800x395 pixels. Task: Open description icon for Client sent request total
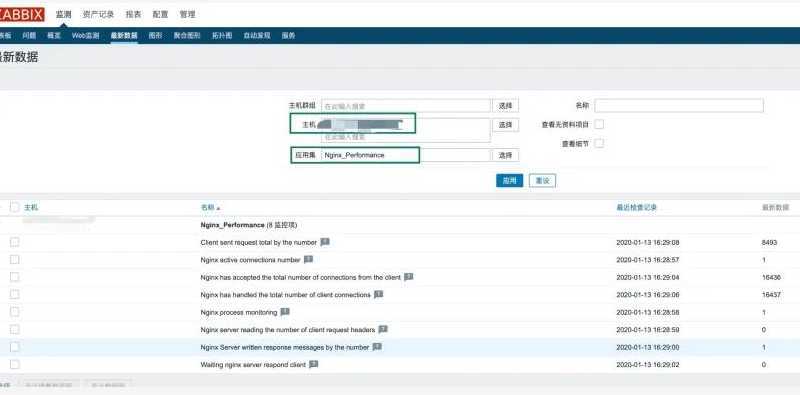[325, 242]
